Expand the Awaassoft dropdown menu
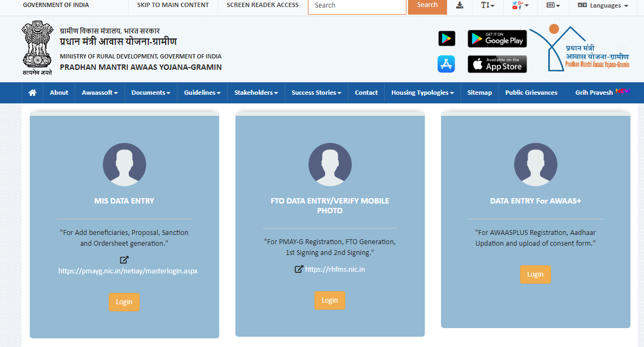This screenshot has height=347, width=644. (100, 93)
